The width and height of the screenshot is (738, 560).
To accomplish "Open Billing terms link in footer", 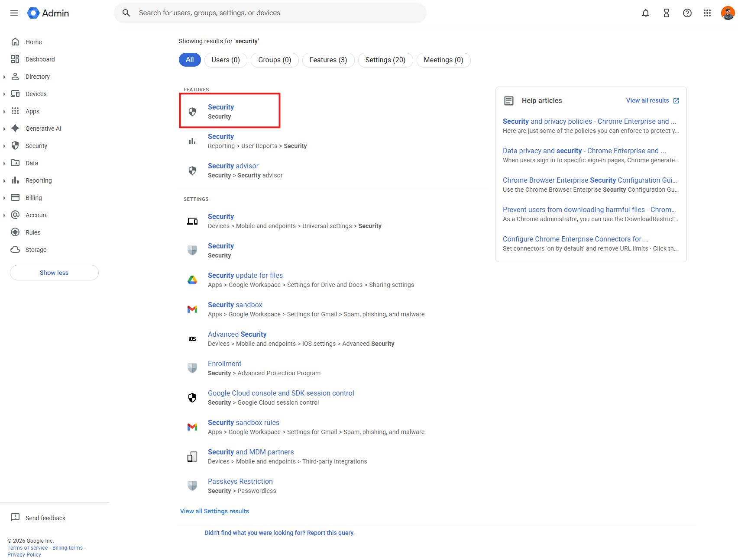I will 68,548.
